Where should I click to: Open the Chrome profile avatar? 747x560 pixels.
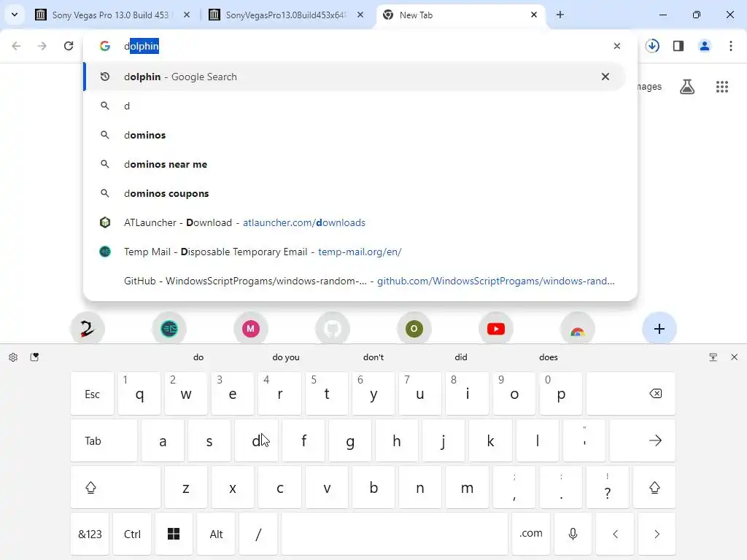(705, 46)
